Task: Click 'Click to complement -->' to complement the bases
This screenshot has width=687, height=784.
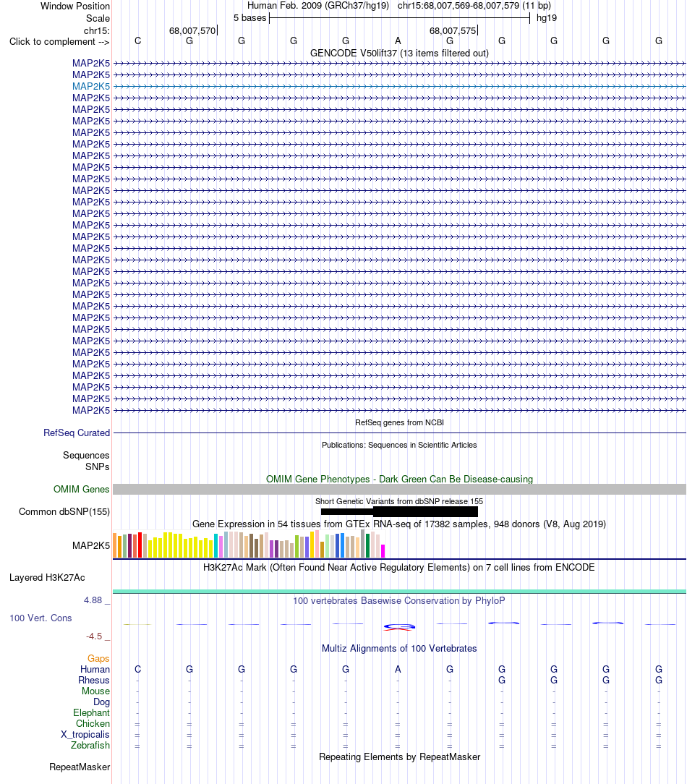Action: coord(59,41)
